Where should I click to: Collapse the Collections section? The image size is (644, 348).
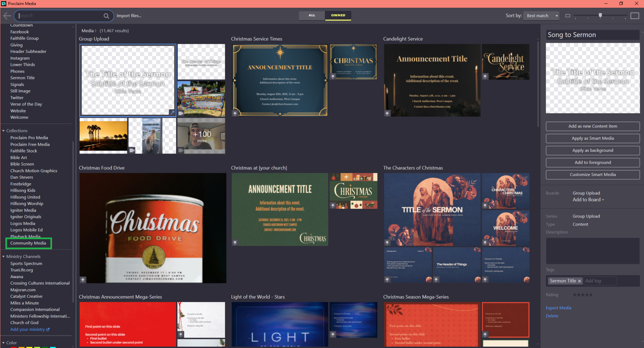tap(3, 131)
